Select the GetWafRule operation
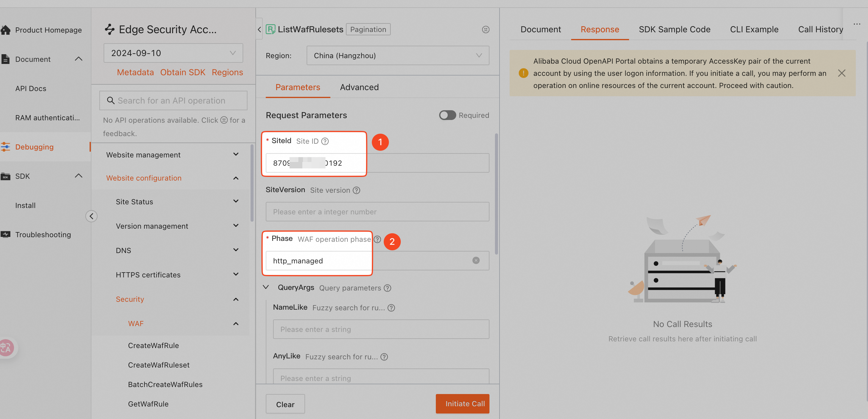Image resolution: width=868 pixels, height=419 pixels. tap(148, 404)
